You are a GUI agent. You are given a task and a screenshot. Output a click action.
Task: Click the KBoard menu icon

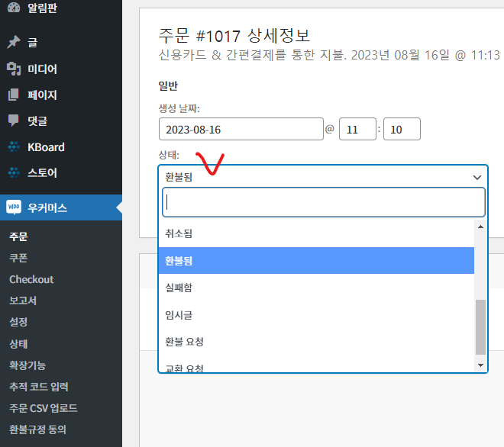point(14,146)
